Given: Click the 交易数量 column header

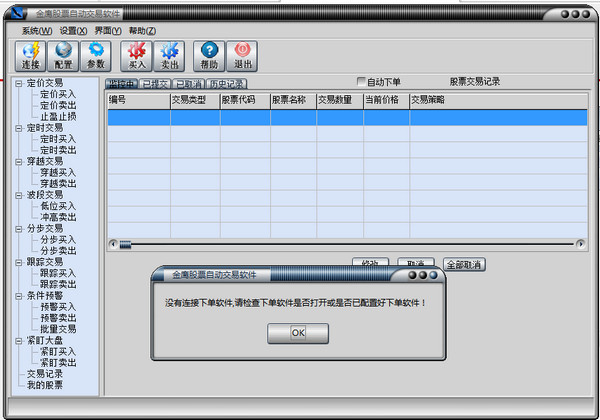Looking at the screenshot, I should 340,101.
